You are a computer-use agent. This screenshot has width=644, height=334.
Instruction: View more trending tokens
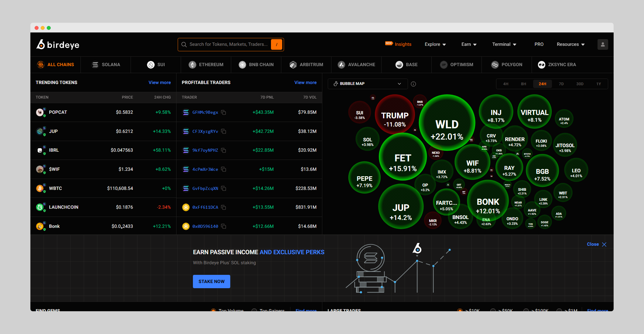point(159,83)
